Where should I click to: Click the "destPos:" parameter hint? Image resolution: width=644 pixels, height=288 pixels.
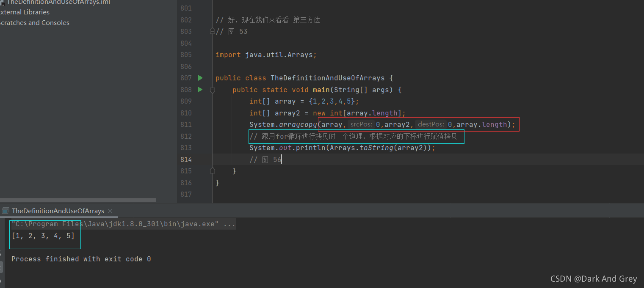coord(431,124)
